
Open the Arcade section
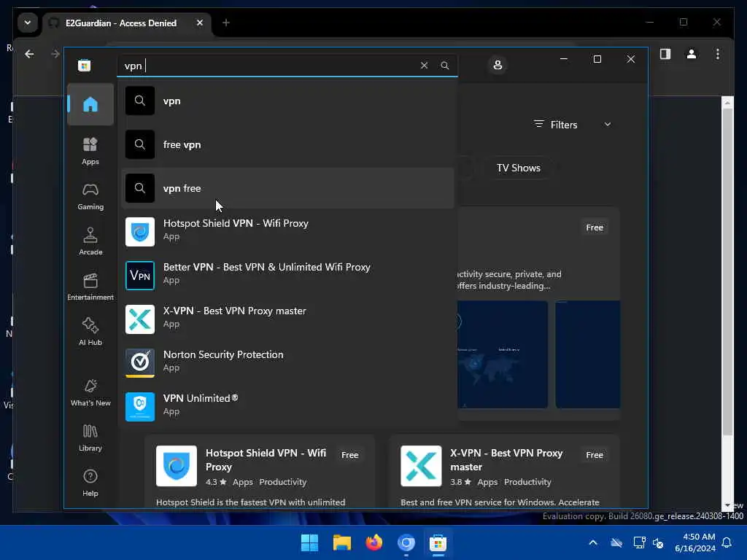click(x=90, y=241)
